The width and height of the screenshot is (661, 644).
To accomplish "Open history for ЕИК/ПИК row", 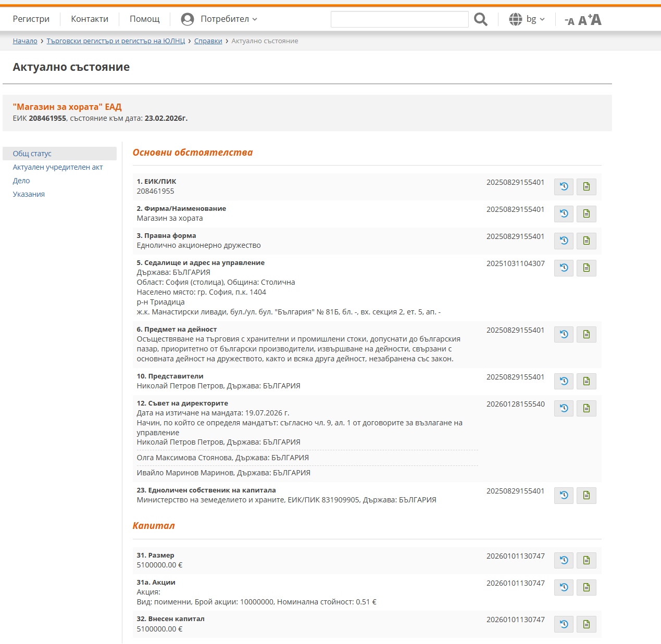I will coord(564,187).
